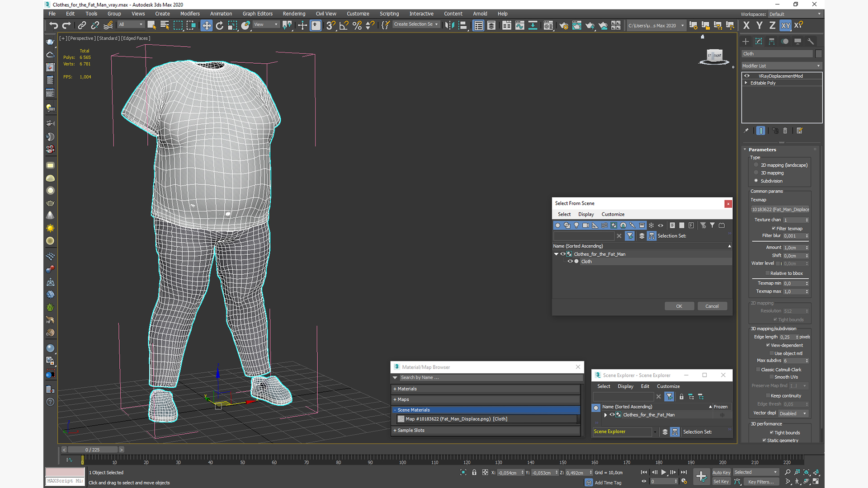Screen dimensions: 868x488
Task: Click the time slider 0 / 225
Action: (93, 450)
